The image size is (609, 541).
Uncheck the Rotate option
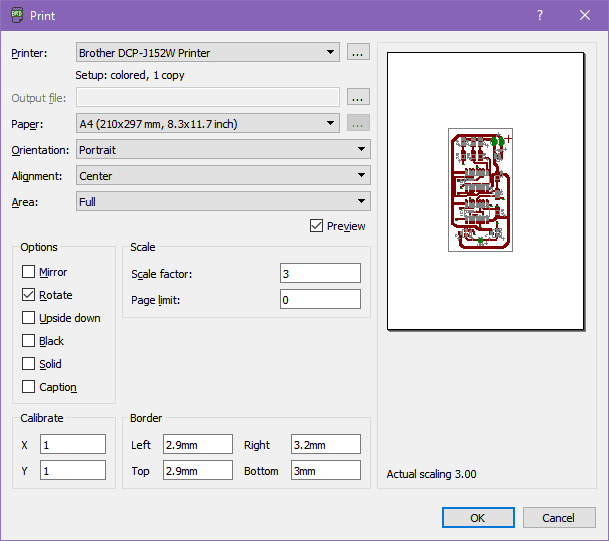pos(28,295)
